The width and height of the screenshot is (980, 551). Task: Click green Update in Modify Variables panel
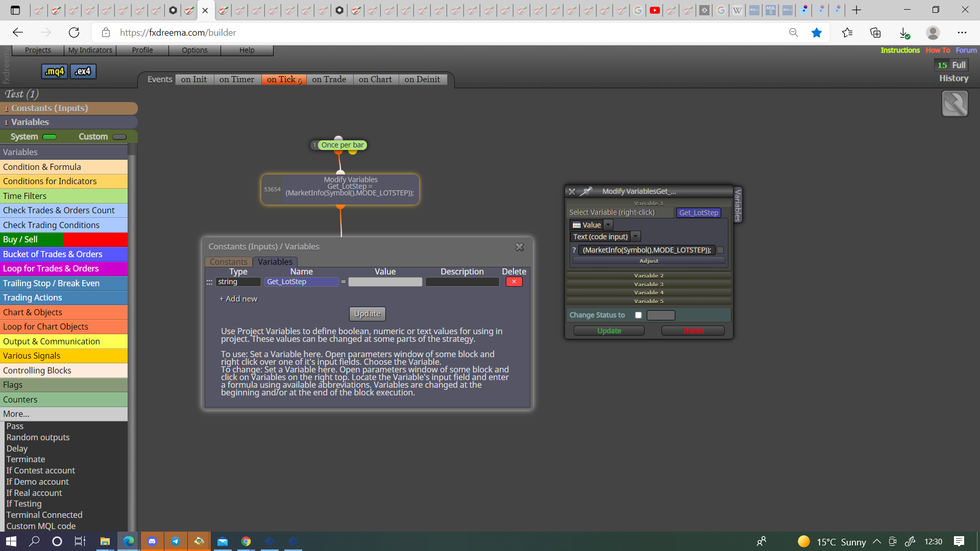click(609, 331)
